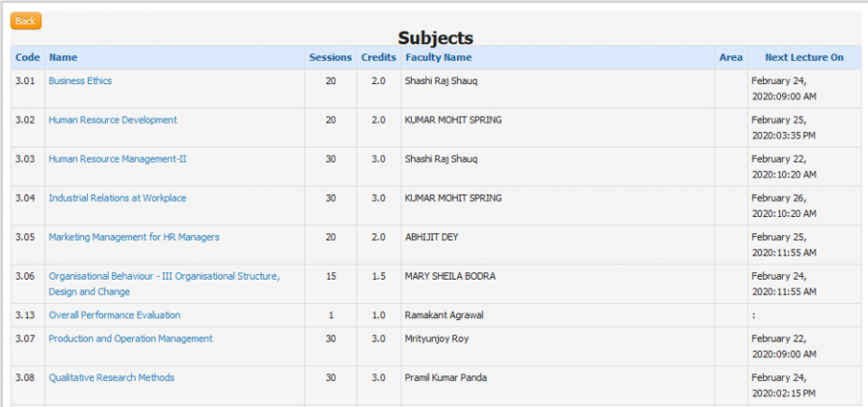
Task: Click the Sessions column header
Action: coord(331,58)
